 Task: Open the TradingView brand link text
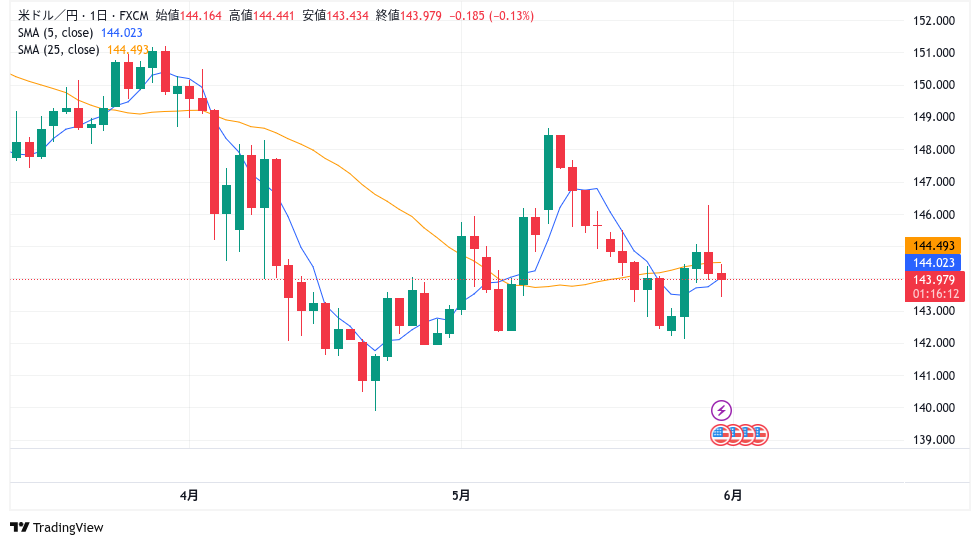pos(68,528)
